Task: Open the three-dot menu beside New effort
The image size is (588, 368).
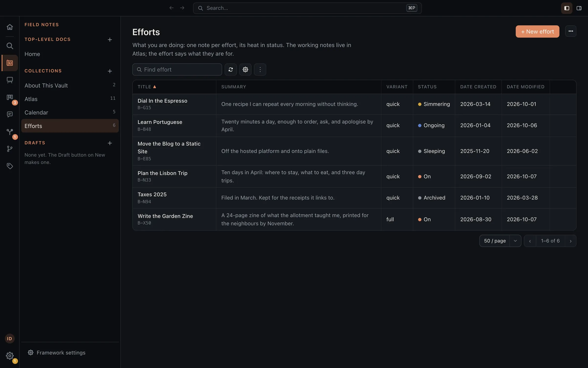Action: pyautogui.click(x=571, y=31)
